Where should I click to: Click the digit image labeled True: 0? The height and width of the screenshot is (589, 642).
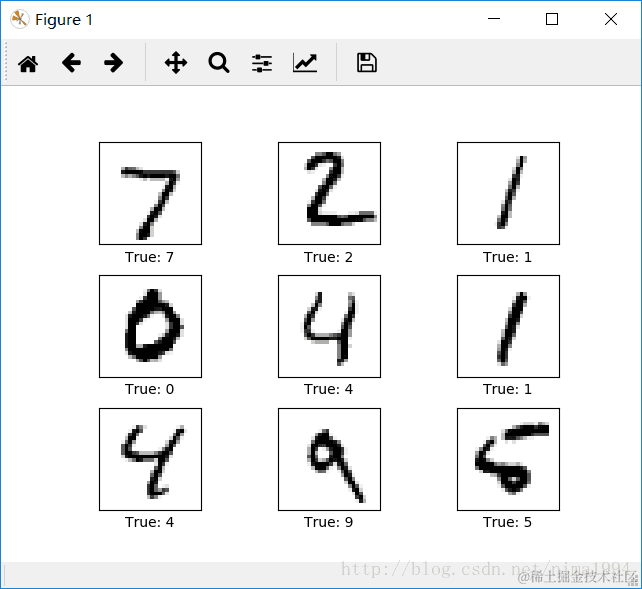150,327
